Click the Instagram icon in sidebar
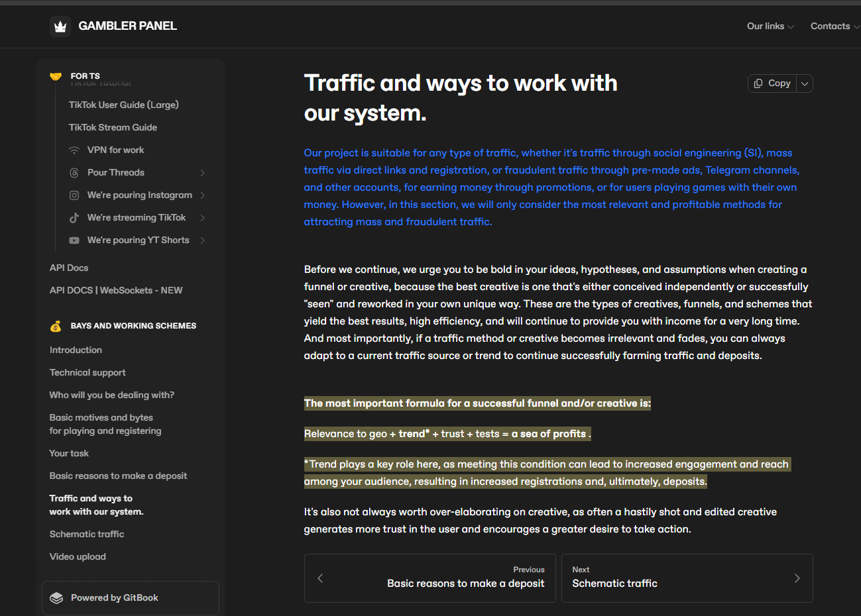 [74, 195]
